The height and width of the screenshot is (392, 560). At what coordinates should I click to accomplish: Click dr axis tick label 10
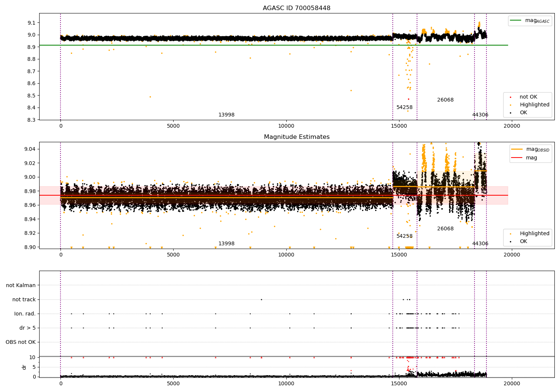(32, 357)
